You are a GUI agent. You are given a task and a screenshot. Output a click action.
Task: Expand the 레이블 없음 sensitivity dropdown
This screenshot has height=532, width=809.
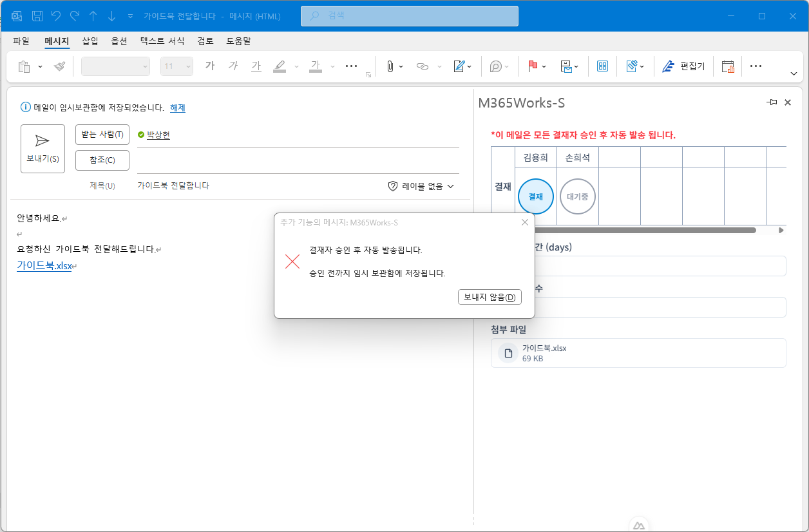(x=421, y=186)
